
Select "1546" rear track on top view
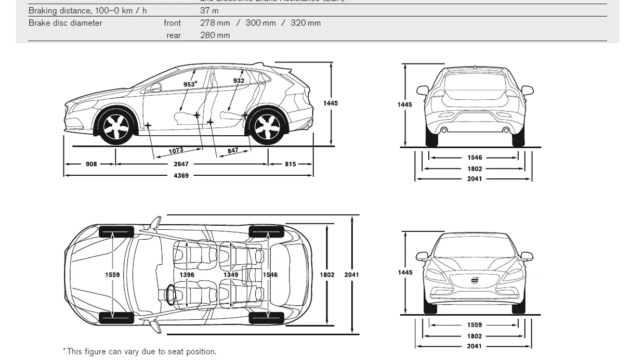click(270, 275)
